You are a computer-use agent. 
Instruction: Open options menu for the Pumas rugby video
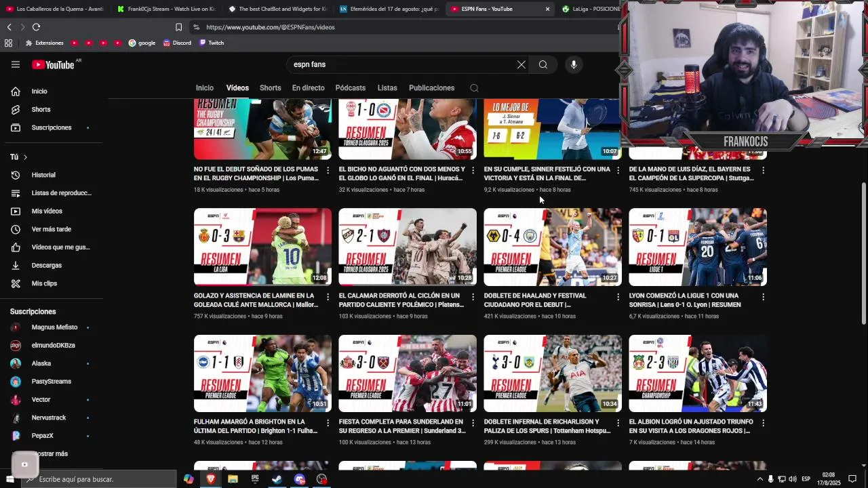pos(328,170)
